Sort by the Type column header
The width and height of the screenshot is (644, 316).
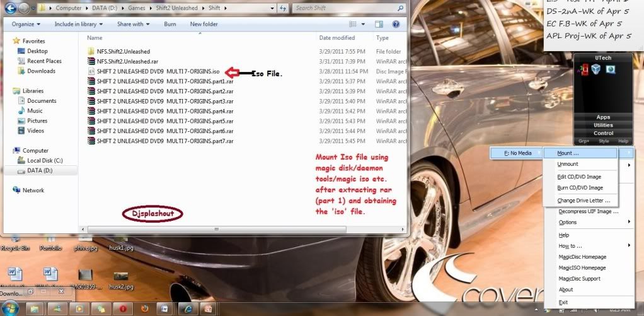[x=382, y=38]
